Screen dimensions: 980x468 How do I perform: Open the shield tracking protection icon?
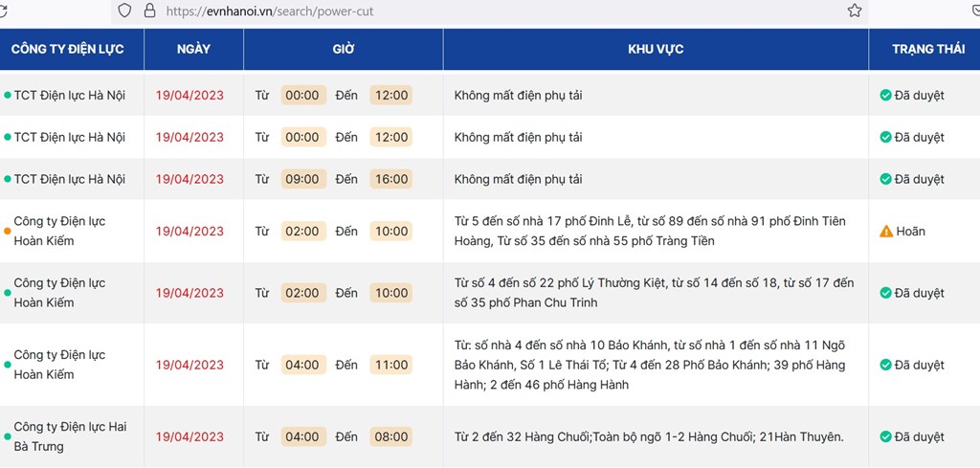click(125, 11)
